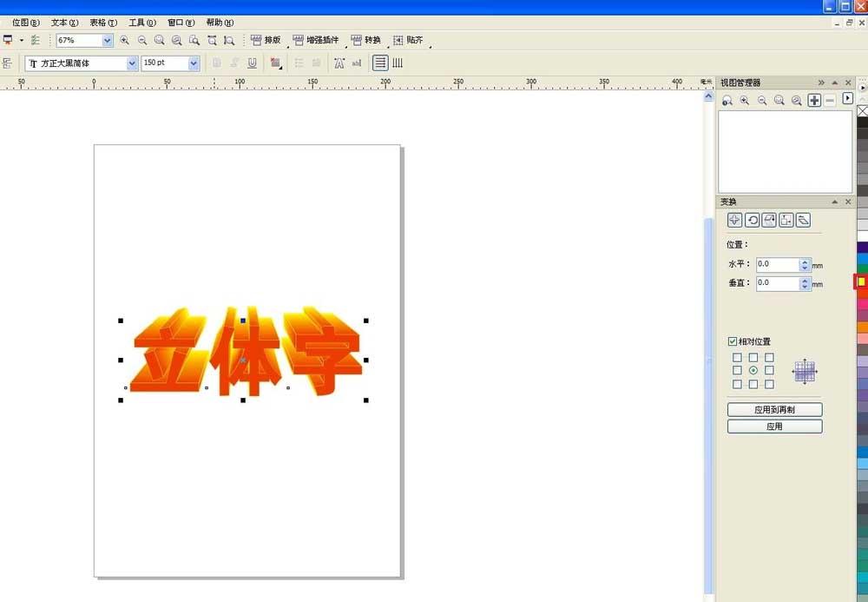The width and height of the screenshot is (868, 602).
Task: Check the top-left anchor point box
Action: point(737,358)
